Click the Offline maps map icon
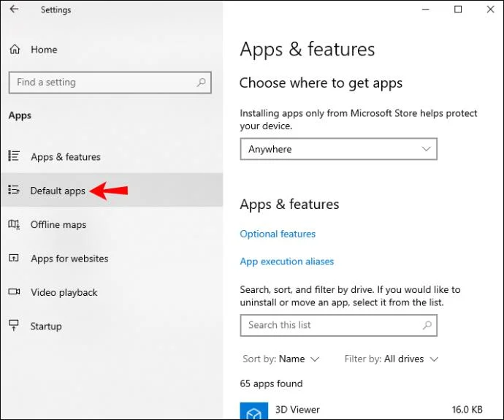 pyautogui.click(x=14, y=224)
